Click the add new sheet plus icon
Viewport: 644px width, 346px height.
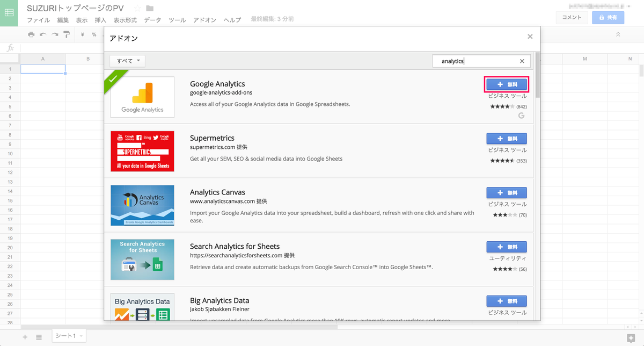[25, 337]
